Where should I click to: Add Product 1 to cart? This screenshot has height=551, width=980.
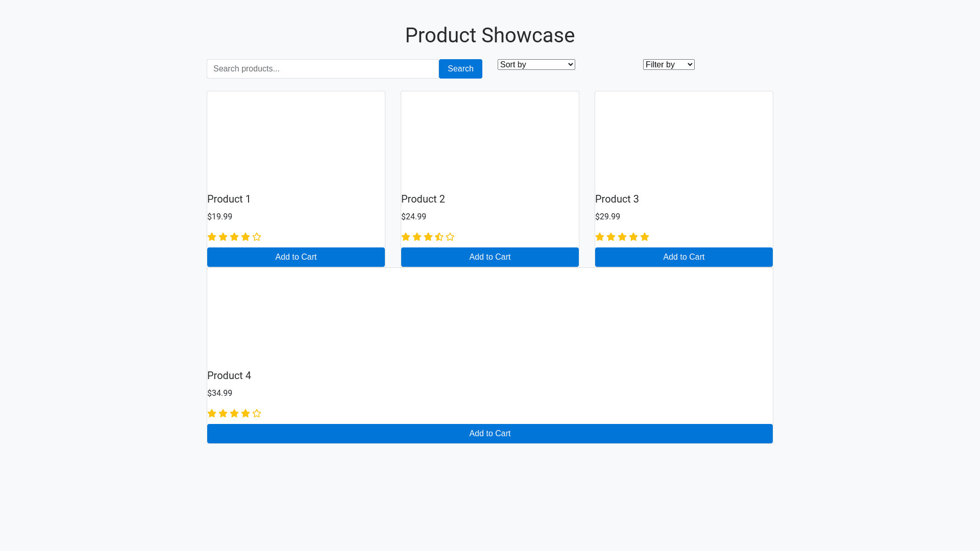(x=296, y=257)
